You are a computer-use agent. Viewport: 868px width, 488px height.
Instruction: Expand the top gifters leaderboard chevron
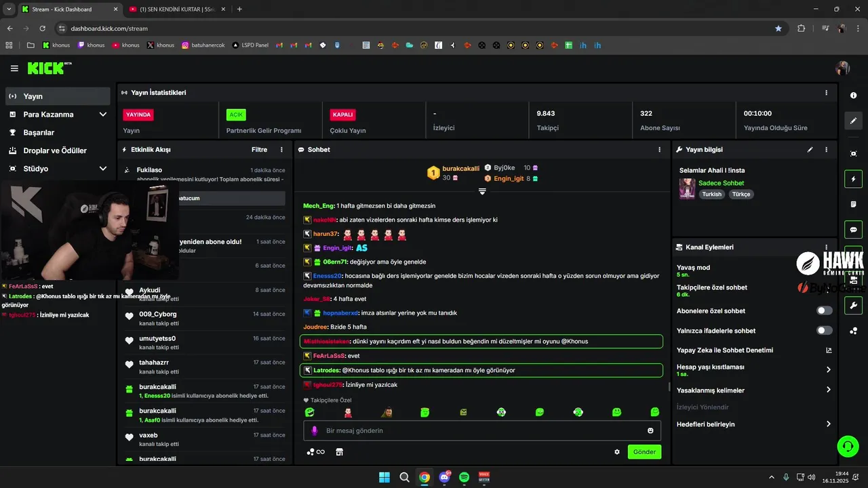482,192
